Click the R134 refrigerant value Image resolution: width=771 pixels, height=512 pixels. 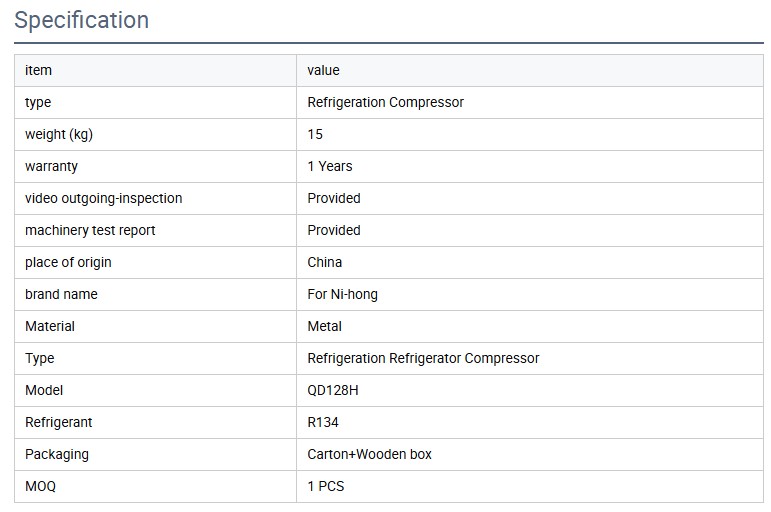[323, 422]
